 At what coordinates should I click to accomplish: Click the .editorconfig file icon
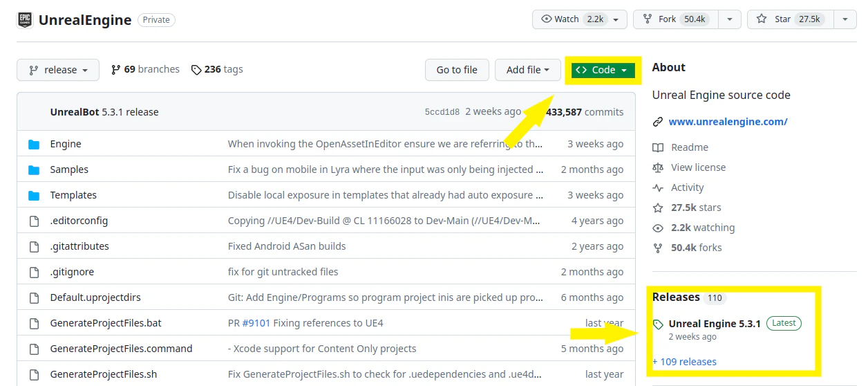pos(34,221)
